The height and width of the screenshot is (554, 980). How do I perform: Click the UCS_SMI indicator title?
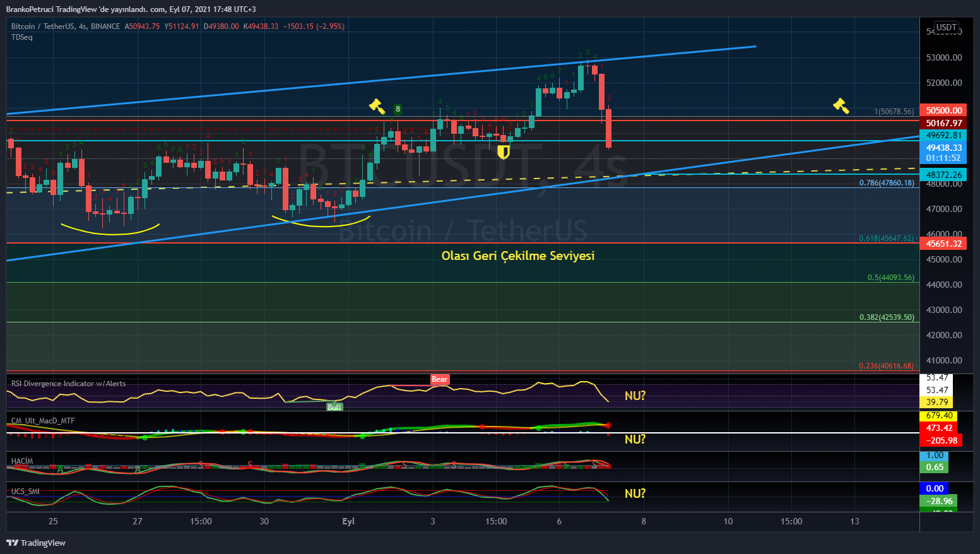pos(25,492)
